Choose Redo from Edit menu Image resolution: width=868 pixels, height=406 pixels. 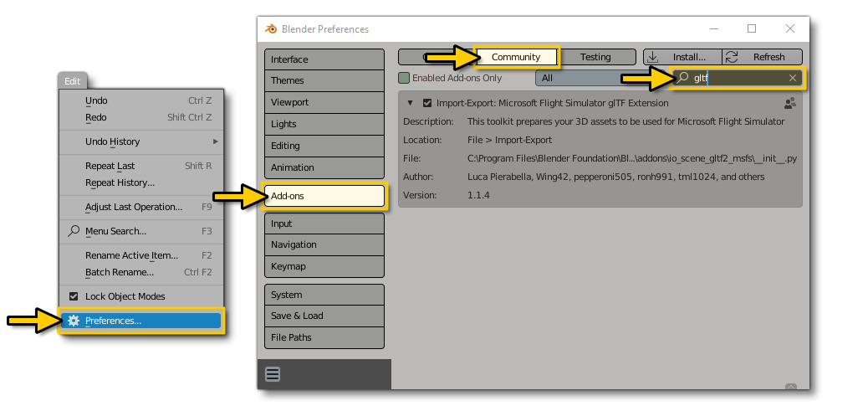(141, 117)
